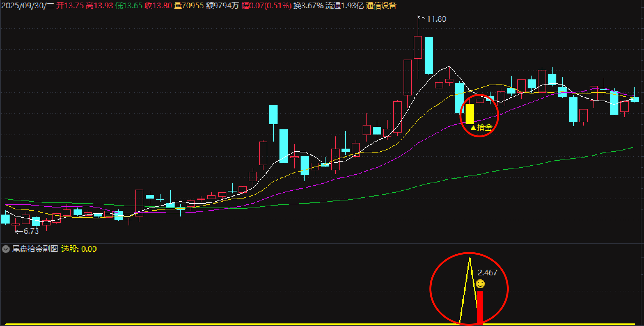Click the smiley face signal icon
644x326 pixels.
click(480, 284)
